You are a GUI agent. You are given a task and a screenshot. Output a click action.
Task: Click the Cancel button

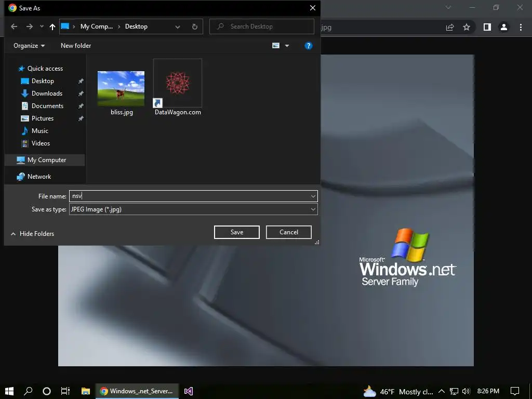[289, 232]
